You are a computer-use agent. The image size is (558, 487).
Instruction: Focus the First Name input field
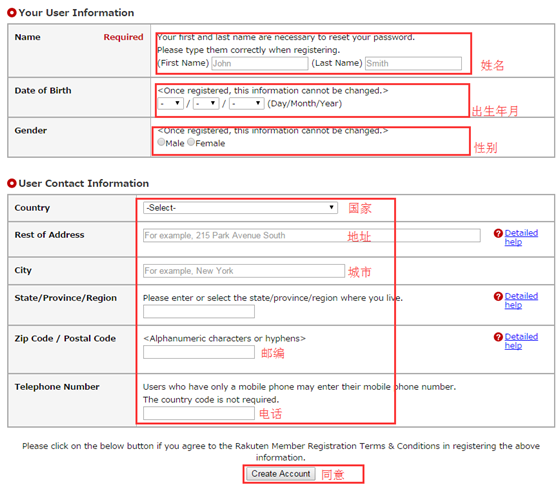tap(260, 63)
